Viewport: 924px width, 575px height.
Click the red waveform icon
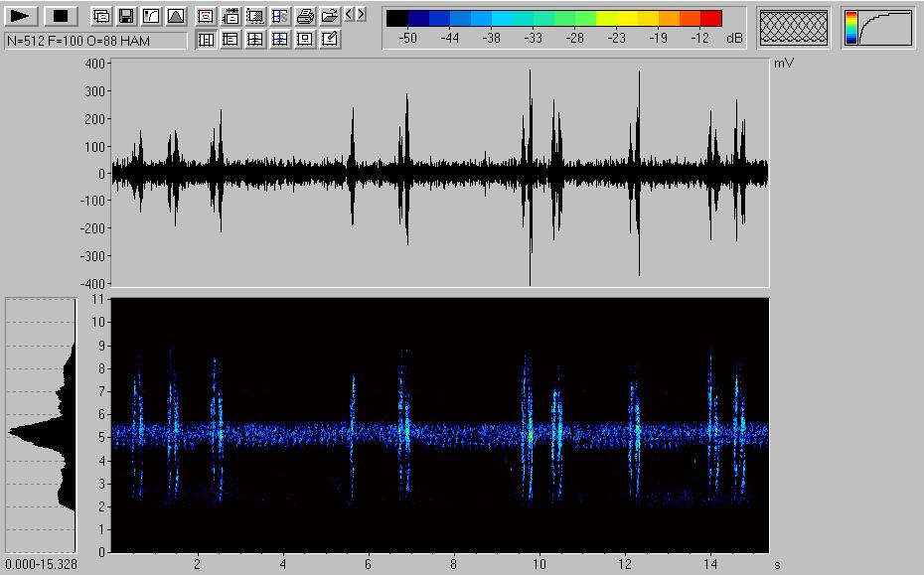tap(205, 16)
